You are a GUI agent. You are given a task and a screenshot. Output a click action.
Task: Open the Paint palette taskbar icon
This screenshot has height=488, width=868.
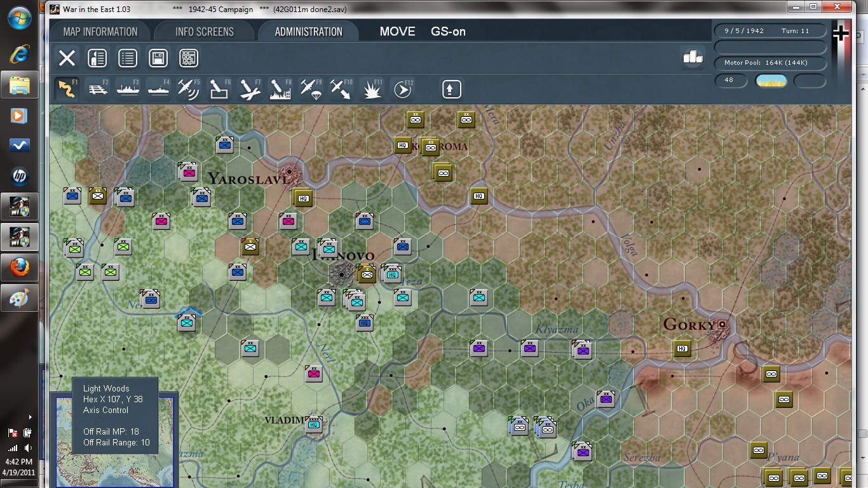19,298
